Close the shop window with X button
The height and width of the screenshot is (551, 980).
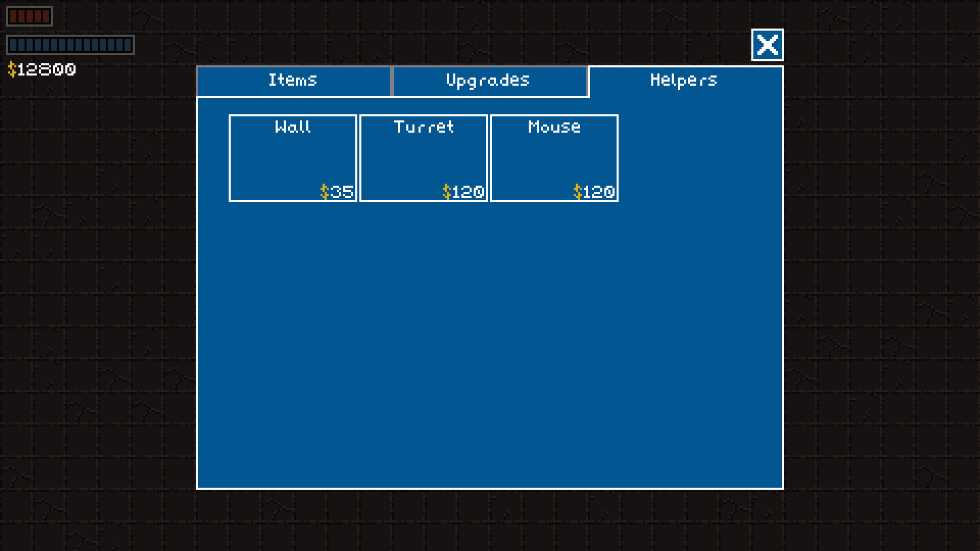(768, 45)
